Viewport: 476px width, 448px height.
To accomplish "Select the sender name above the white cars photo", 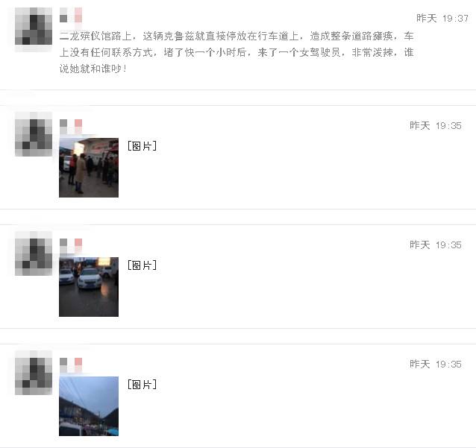I will [x=71, y=246].
